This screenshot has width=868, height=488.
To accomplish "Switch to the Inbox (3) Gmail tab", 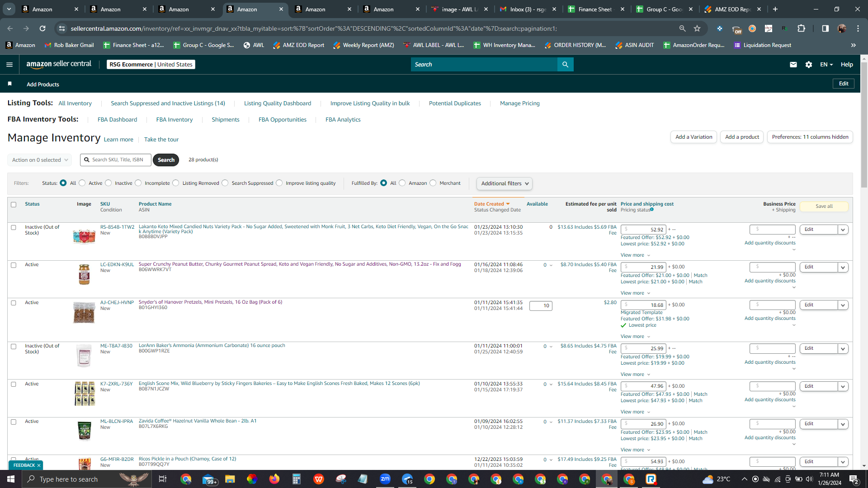I will pyautogui.click(x=528, y=9).
